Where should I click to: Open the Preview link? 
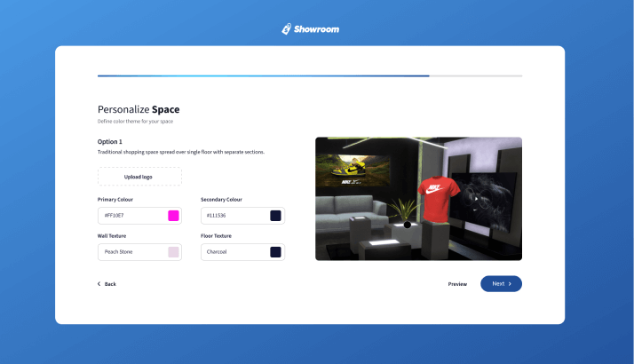click(x=457, y=284)
